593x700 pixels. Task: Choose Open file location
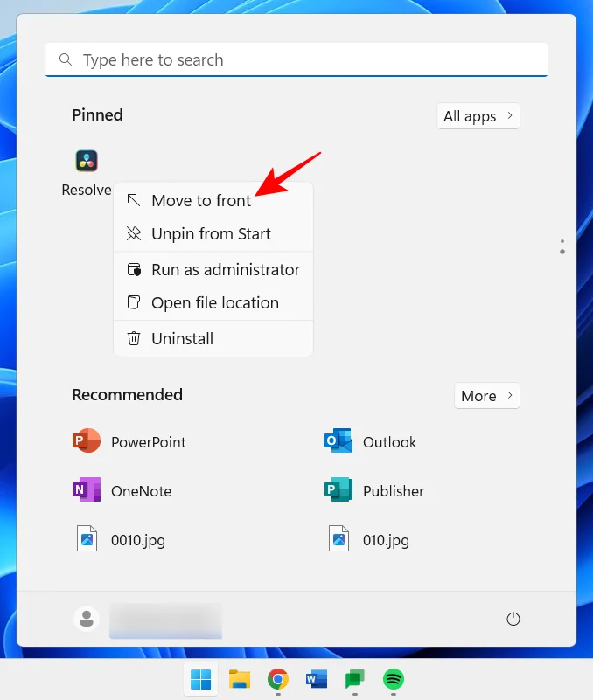(213, 302)
